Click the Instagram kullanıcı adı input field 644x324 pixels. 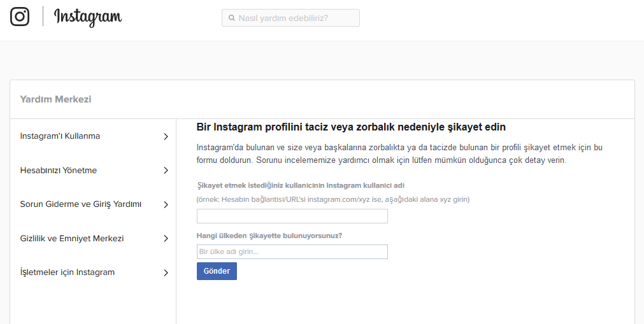292,216
